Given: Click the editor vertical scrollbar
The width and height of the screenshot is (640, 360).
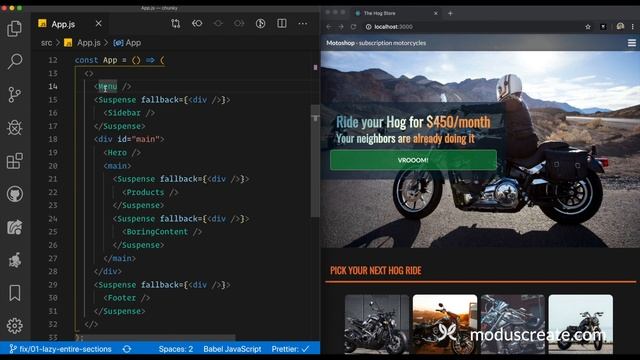Looking at the screenshot, I should 315,161.
